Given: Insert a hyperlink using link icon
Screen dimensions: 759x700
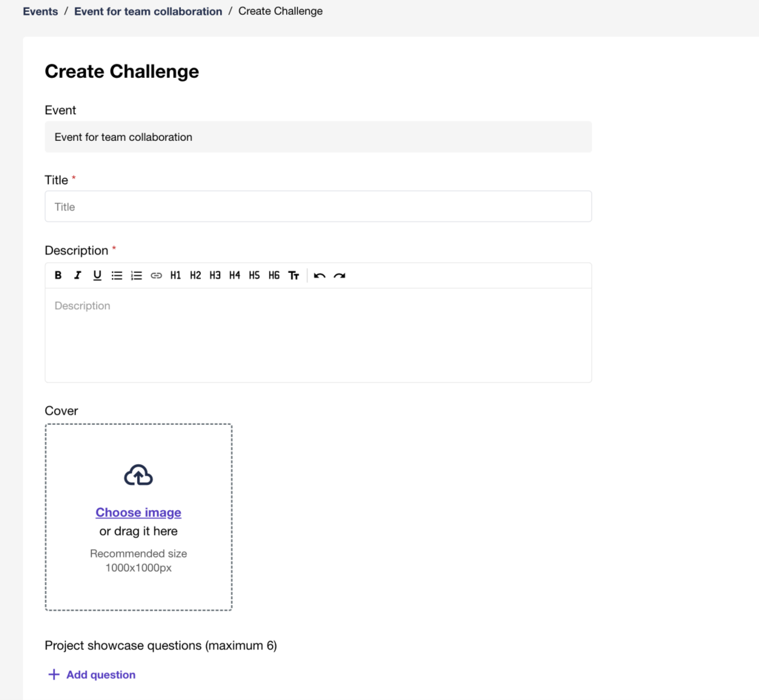Looking at the screenshot, I should (156, 276).
